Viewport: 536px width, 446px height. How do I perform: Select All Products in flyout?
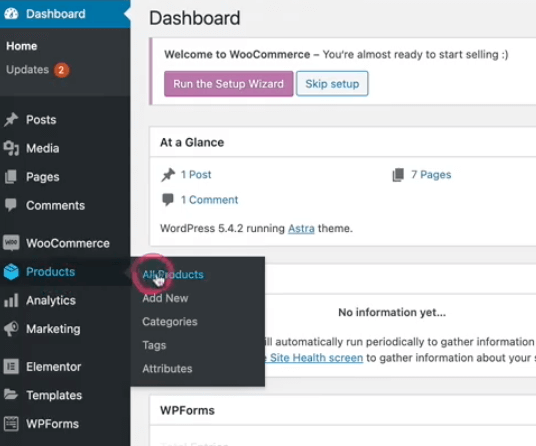[x=173, y=274]
